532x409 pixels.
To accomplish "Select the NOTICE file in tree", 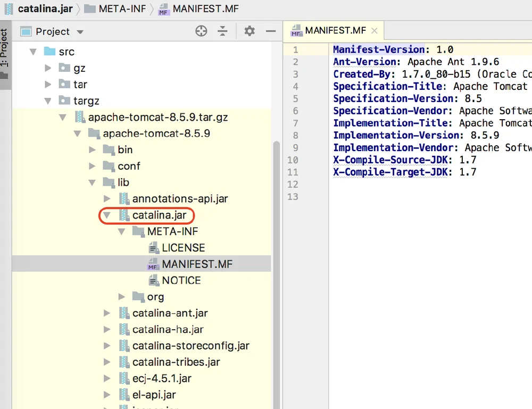I will (181, 280).
